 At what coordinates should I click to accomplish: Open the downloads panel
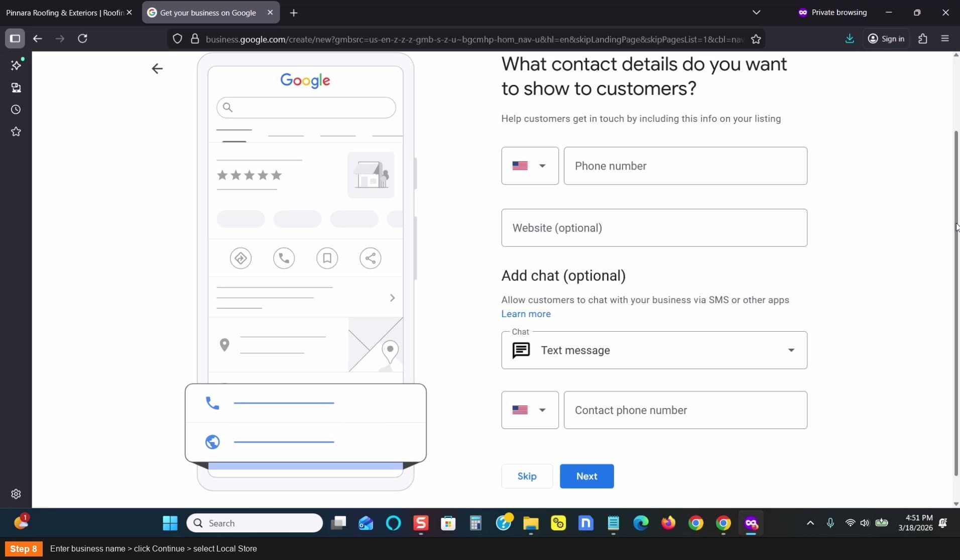850,39
